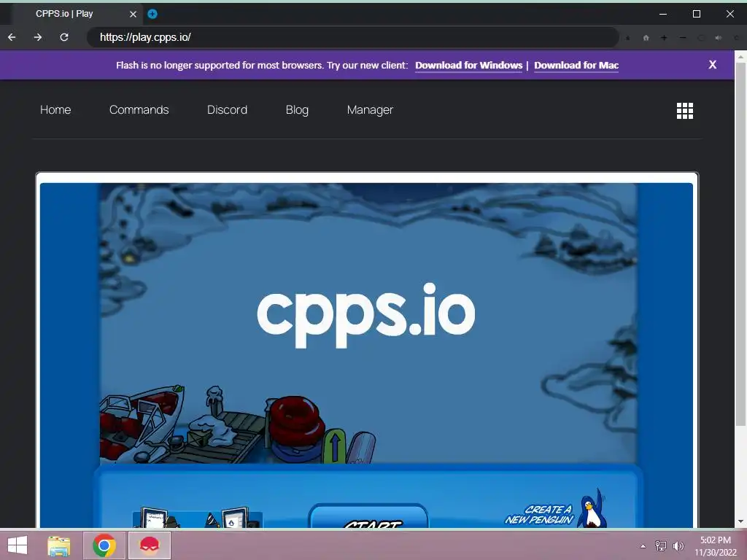Open the Discord link
Viewport: 747px width, 560px height.
click(x=228, y=109)
